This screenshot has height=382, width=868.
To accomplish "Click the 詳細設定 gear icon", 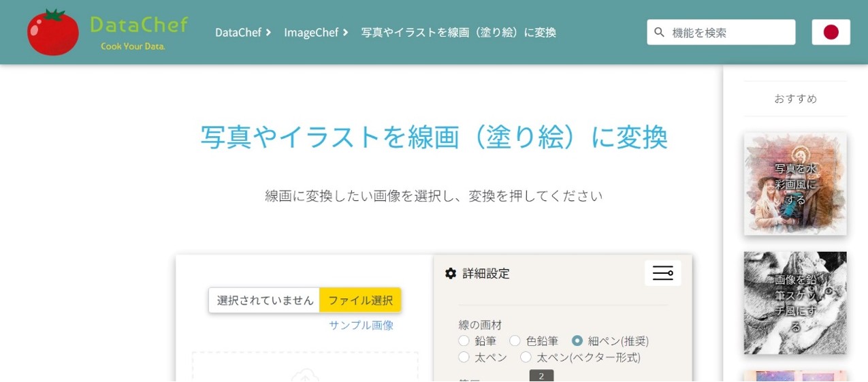I will point(451,274).
